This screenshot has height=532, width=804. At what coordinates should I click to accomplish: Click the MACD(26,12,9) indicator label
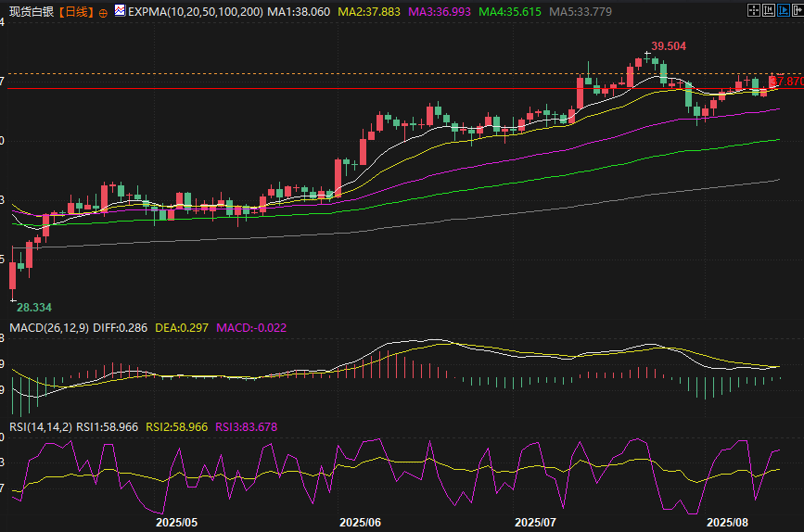click(49, 328)
